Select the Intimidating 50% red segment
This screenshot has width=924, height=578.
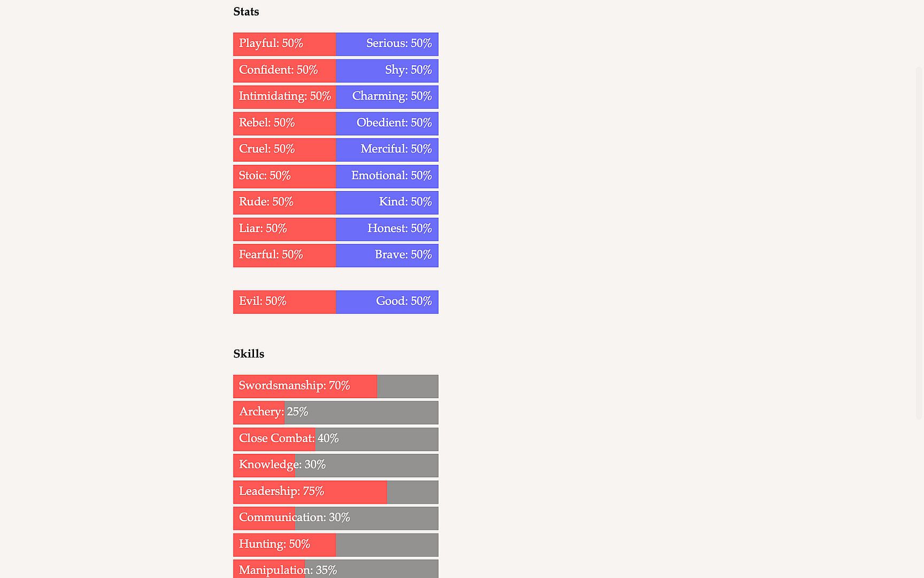284,97
